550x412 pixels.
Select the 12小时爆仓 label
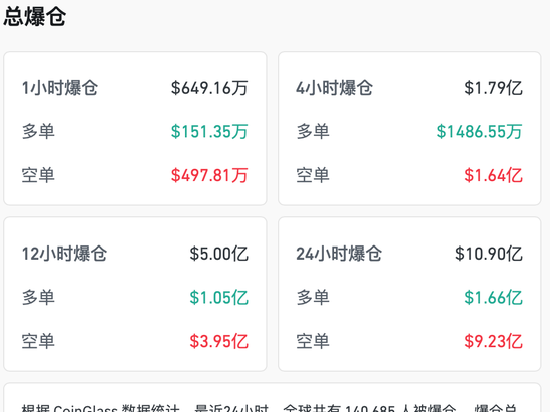(x=65, y=254)
